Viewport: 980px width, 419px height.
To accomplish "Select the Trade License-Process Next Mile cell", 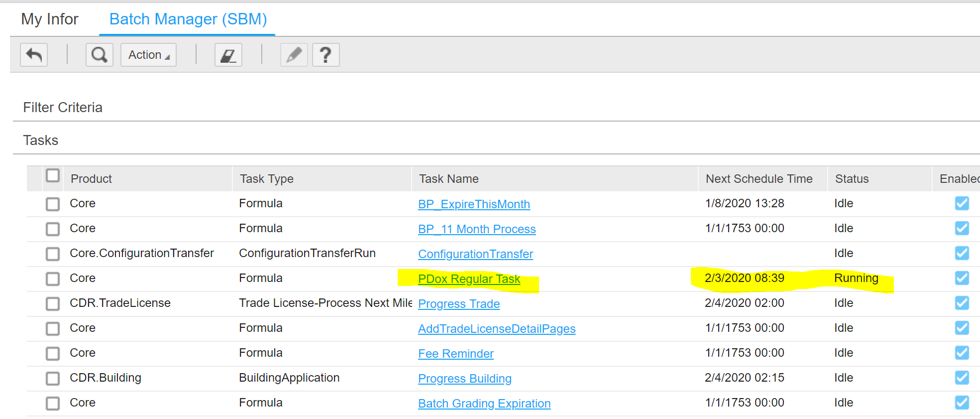I will click(326, 303).
